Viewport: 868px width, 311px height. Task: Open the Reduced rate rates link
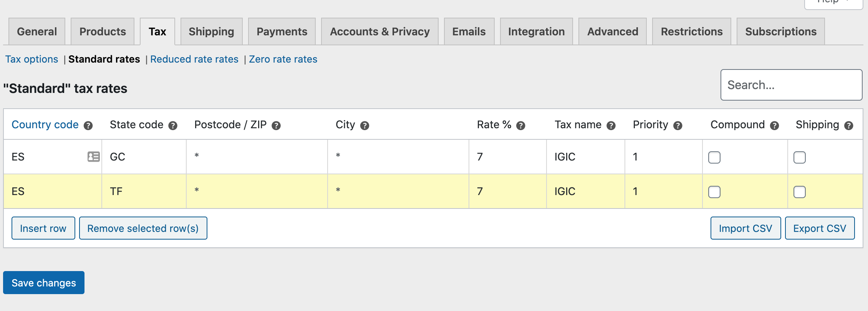(x=194, y=59)
